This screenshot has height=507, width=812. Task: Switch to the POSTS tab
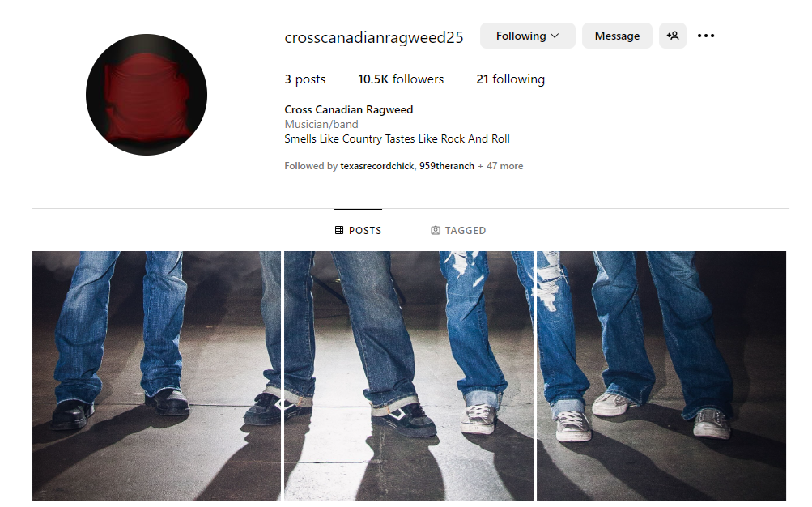(x=359, y=230)
